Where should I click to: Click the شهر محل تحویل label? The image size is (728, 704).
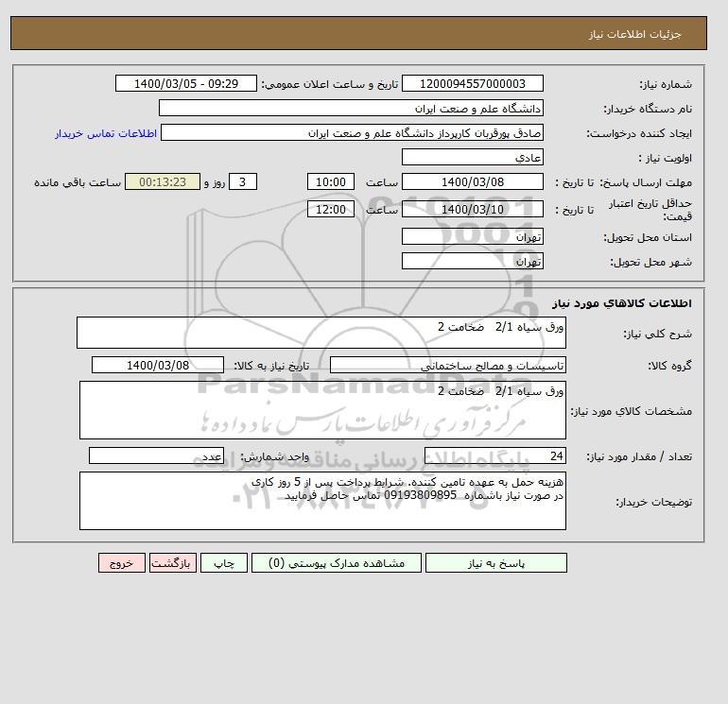pyautogui.click(x=650, y=262)
